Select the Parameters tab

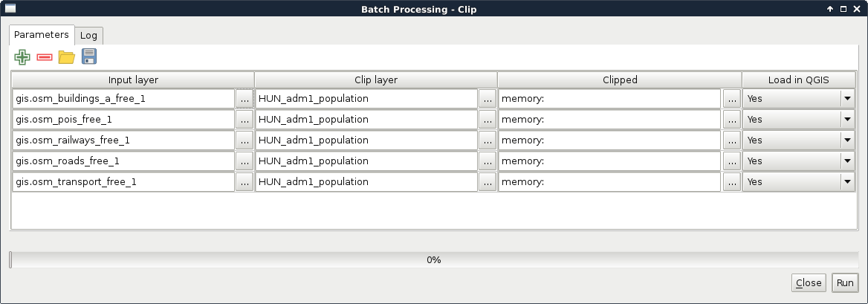[x=42, y=35]
